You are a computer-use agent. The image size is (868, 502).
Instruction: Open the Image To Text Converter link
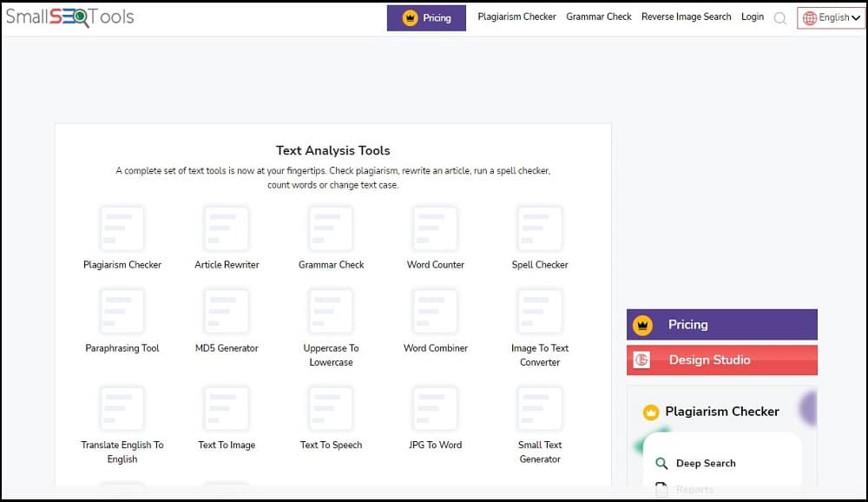540,355
